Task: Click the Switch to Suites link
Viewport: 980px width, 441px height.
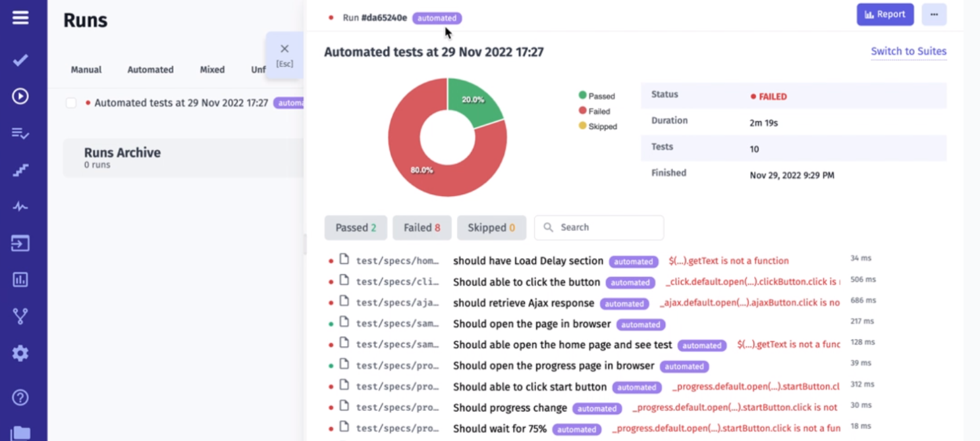Action: click(x=908, y=51)
